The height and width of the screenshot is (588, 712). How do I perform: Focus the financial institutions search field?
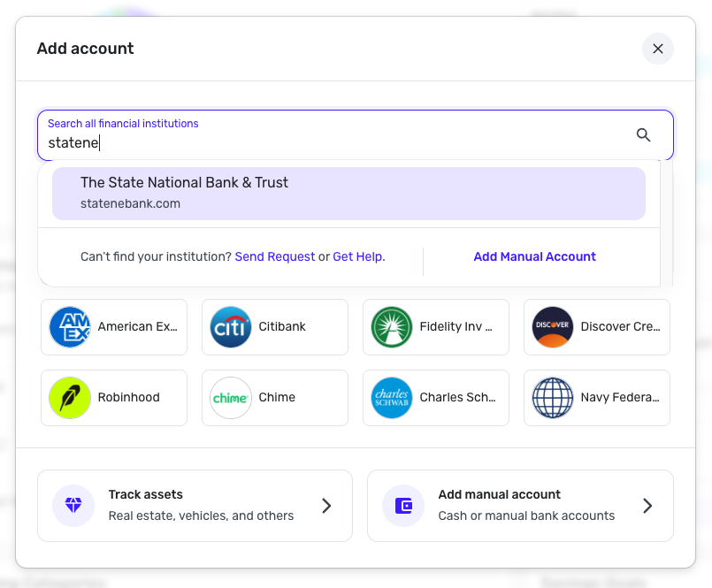point(336,142)
